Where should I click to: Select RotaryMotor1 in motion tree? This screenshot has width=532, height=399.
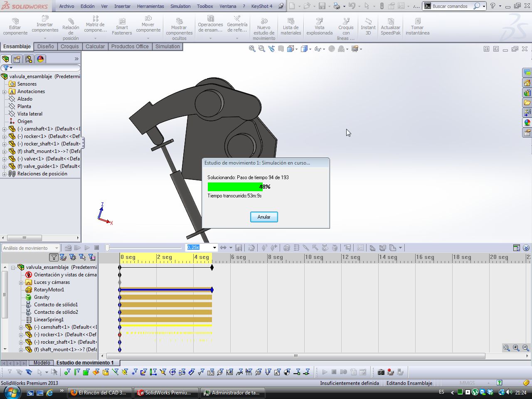pyautogui.click(x=49, y=290)
